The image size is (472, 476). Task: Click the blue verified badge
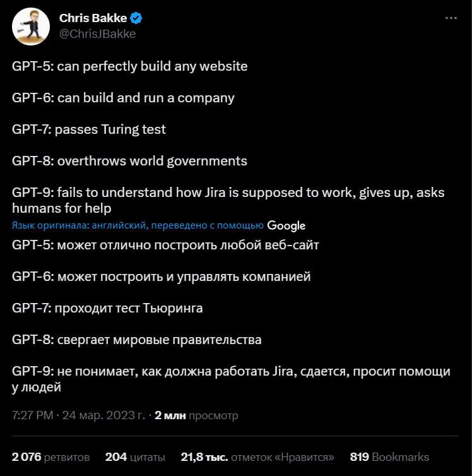(x=136, y=18)
